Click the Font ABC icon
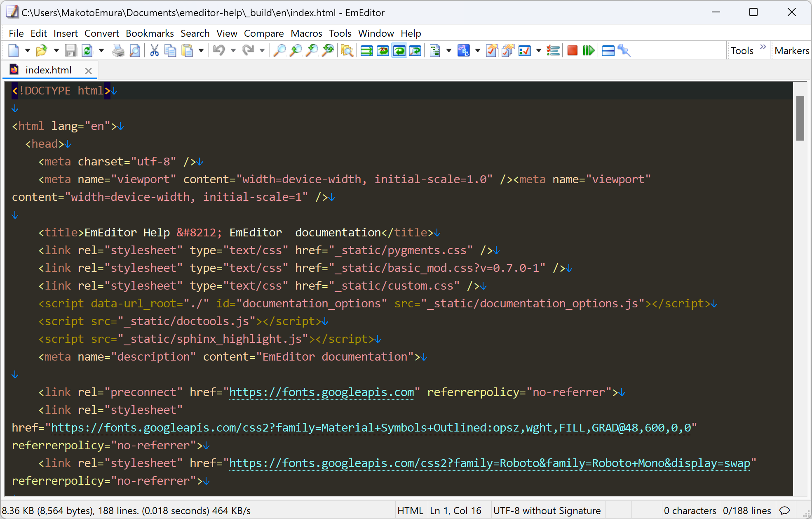Screen dimensions: 812x519 click(463, 51)
